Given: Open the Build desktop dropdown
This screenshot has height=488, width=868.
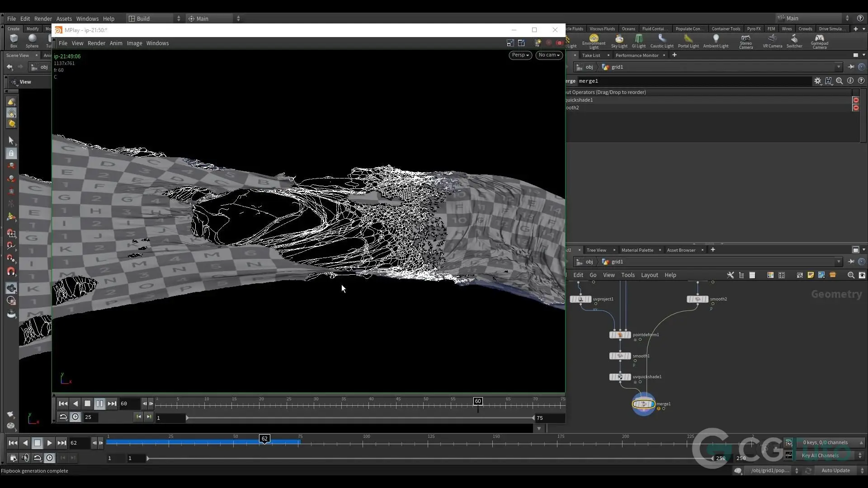Looking at the screenshot, I should pos(154,19).
